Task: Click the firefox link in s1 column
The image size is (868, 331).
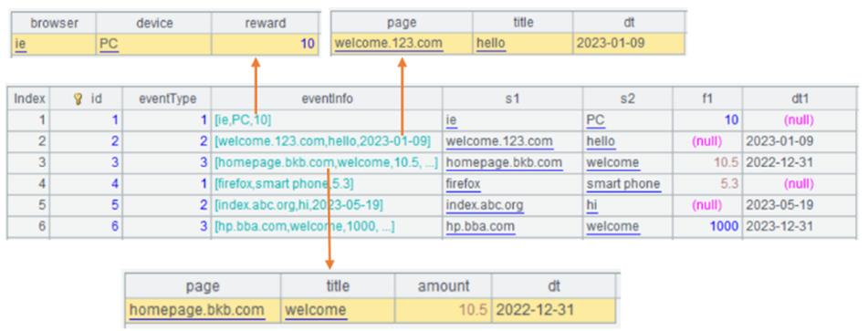Action: 464,184
